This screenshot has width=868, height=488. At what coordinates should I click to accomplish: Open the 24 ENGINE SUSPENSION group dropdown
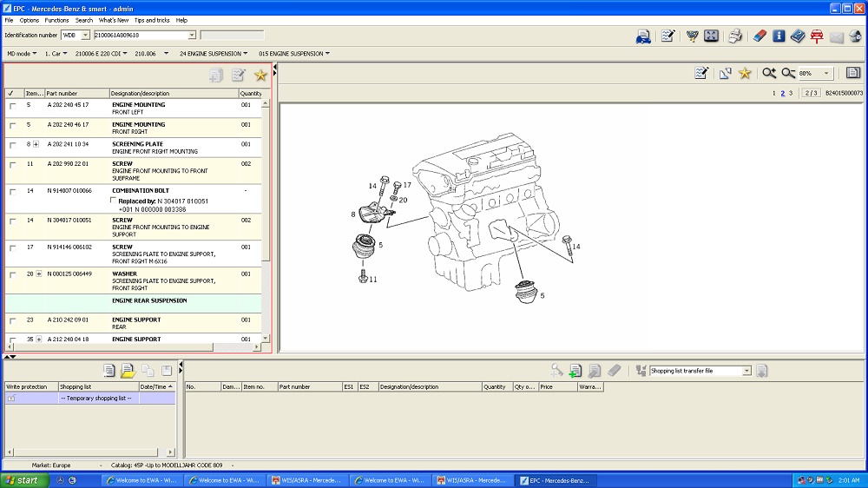click(x=214, y=54)
